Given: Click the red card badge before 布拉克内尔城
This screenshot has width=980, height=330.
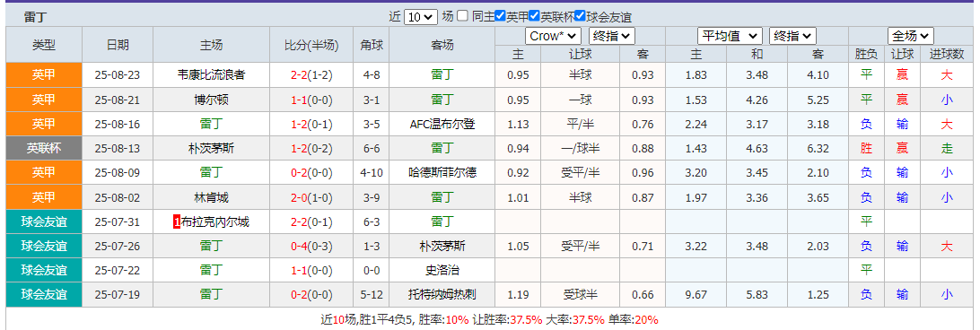Looking at the screenshot, I should coord(177,221).
